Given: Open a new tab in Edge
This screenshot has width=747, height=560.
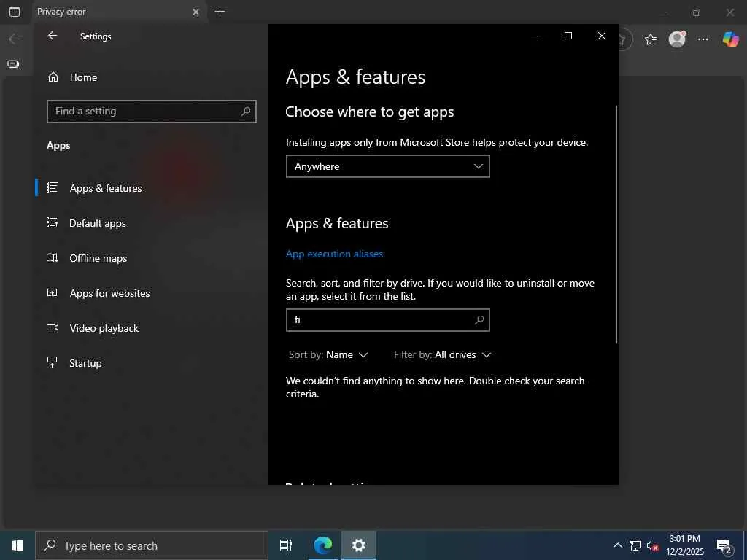Looking at the screenshot, I should (x=220, y=12).
